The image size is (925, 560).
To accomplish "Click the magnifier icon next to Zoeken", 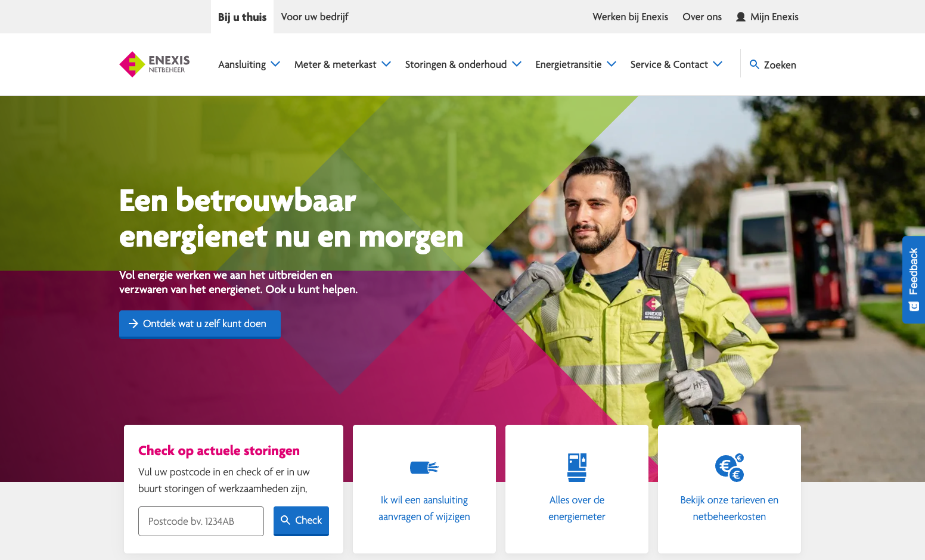I will [x=755, y=64].
